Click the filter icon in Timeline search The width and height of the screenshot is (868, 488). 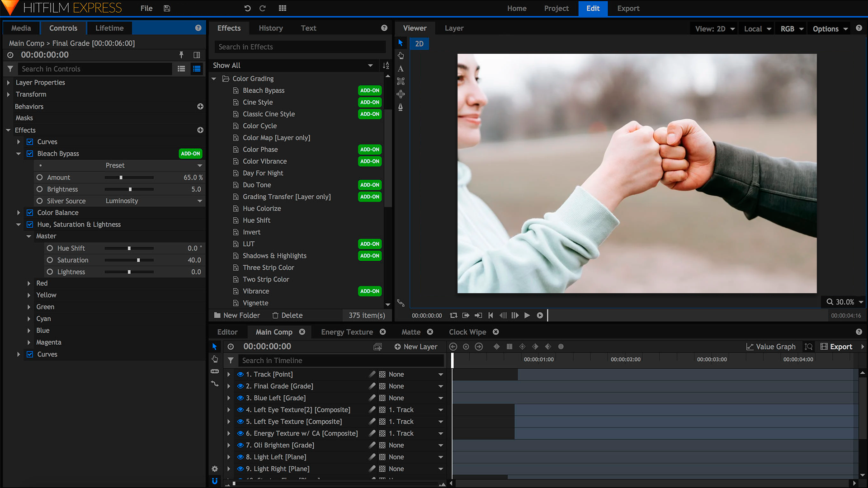click(231, 360)
